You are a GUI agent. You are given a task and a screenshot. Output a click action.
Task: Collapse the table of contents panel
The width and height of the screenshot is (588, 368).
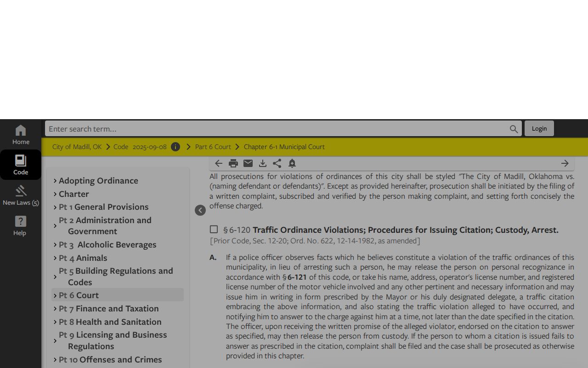200,210
